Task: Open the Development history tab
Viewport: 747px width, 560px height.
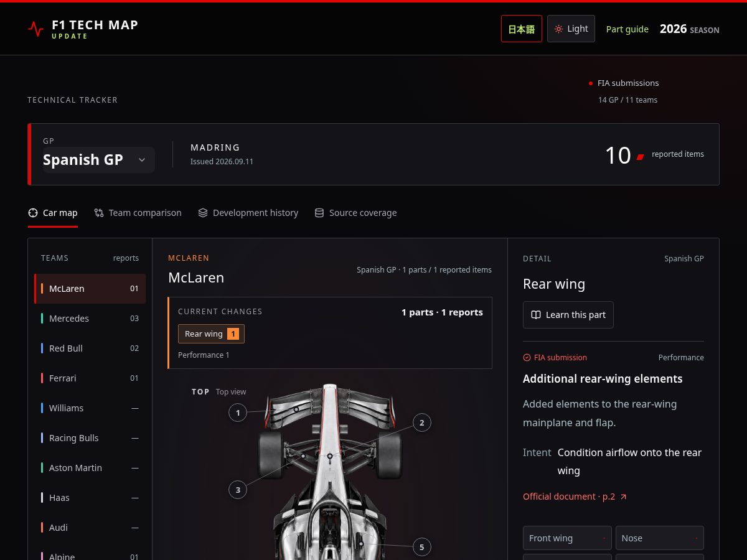Action: click(x=248, y=213)
